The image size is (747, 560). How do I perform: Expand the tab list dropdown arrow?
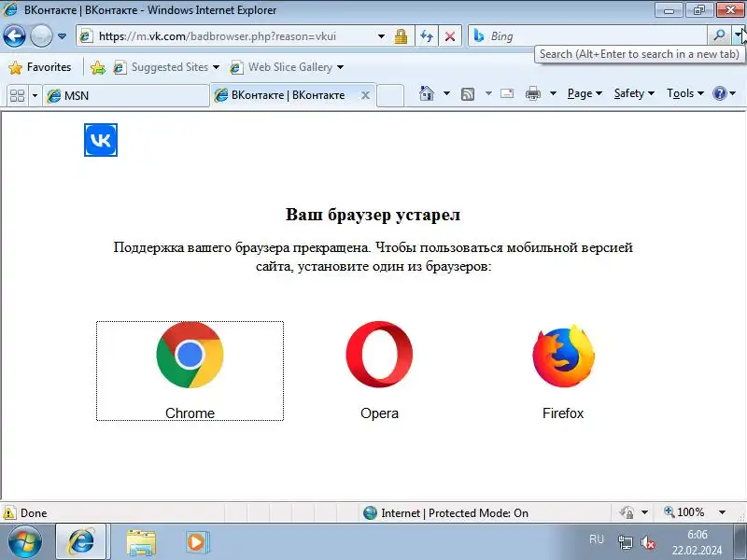35,96
